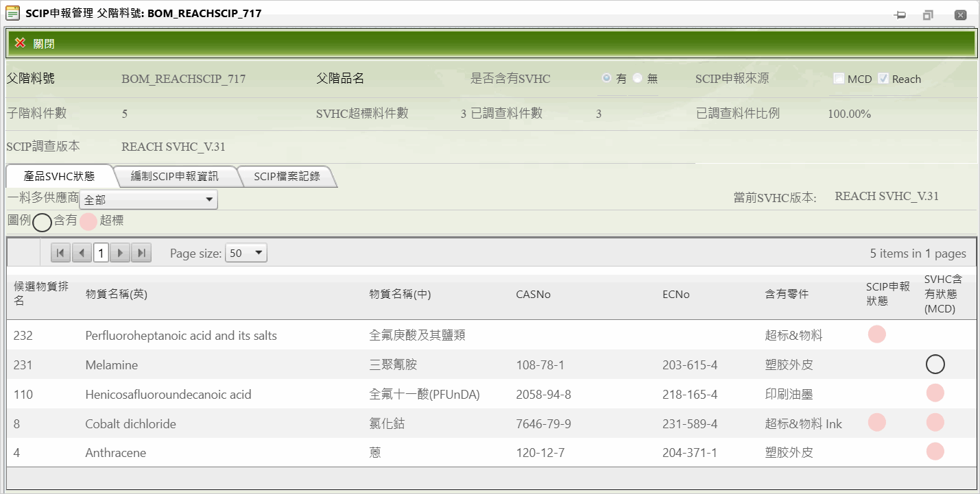Go to last page pager icon
Viewport: 980px width, 494px height.
(x=141, y=253)
